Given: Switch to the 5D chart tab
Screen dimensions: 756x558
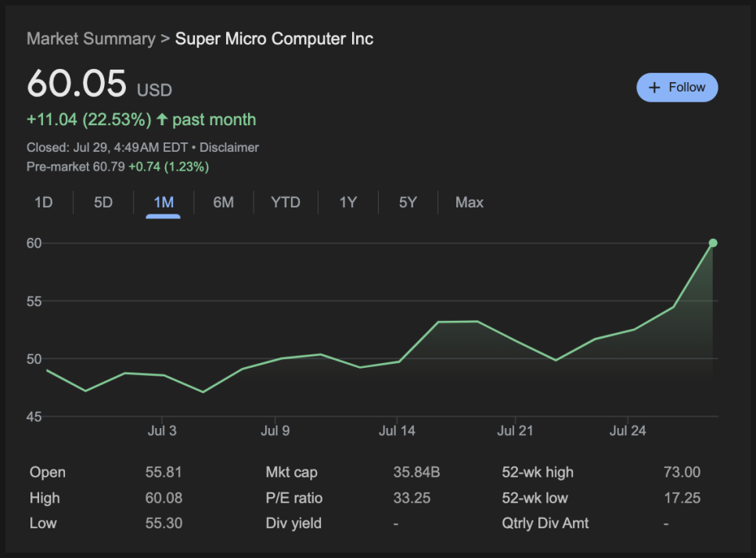Looking at the screenshot, I should pos(103,203).
